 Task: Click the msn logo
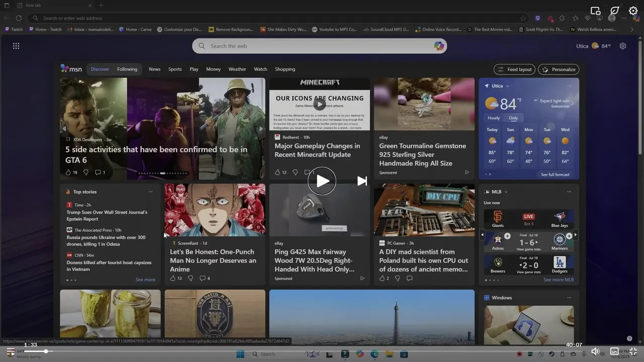(71, 69)
